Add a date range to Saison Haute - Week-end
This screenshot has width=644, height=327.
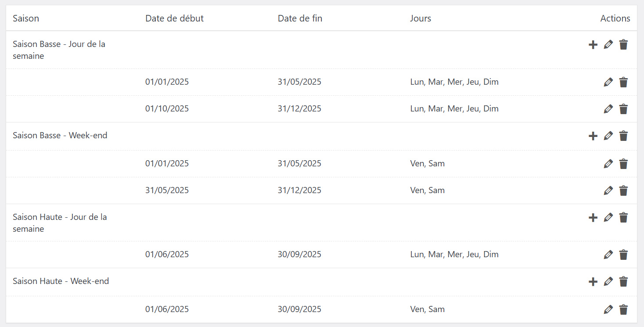593,282
